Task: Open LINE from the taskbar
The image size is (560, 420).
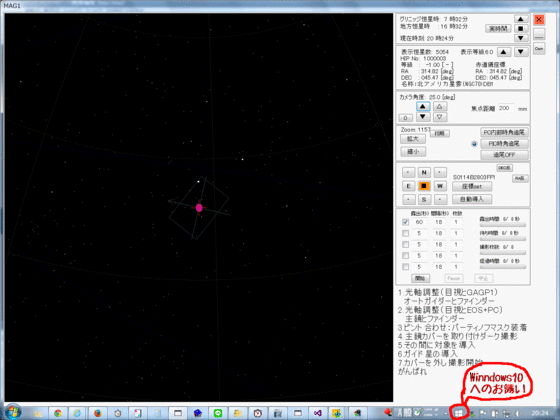Action: (218, 413)
